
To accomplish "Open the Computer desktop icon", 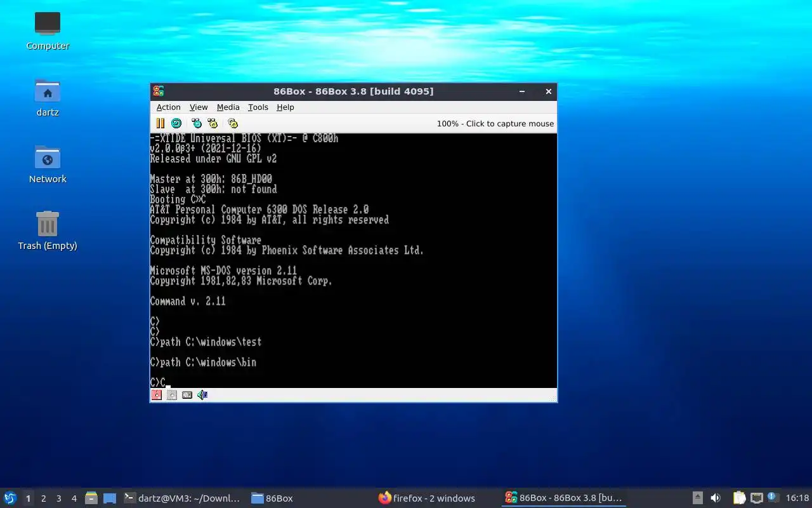I will (48, 31).
